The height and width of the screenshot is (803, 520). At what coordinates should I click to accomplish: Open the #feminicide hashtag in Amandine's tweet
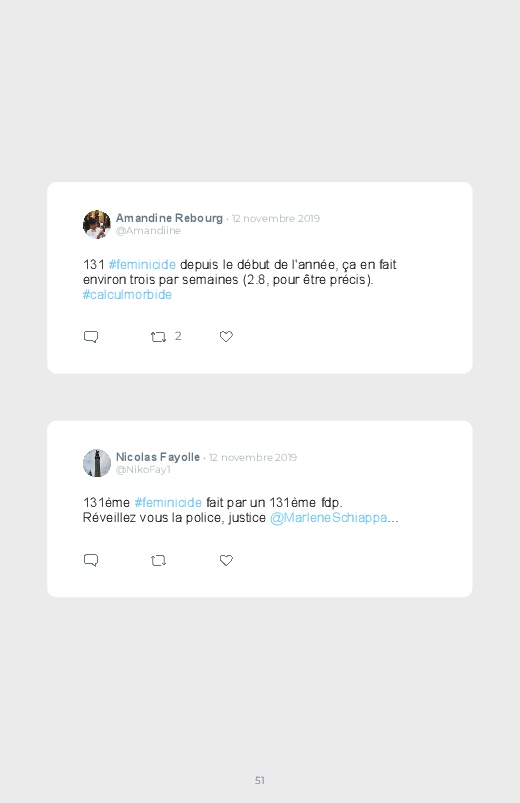tap(142, 265)
